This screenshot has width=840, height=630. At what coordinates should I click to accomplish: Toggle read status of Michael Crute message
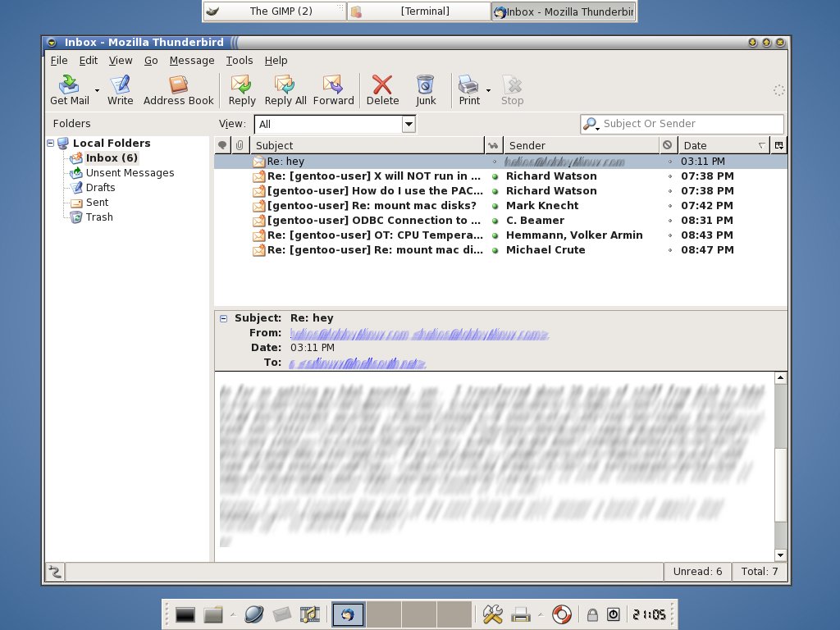point(495,250)
